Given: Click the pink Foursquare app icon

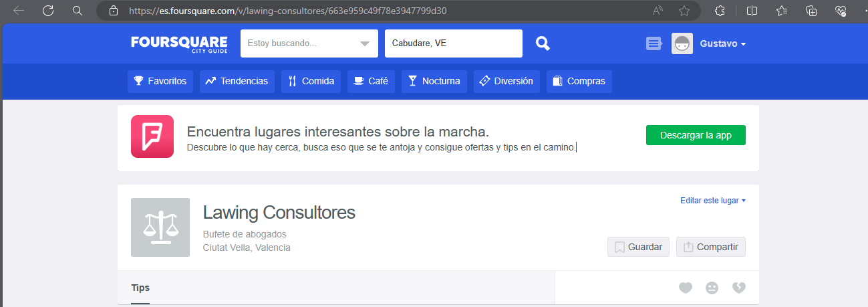Looking at the screenshot, I should click(x=152, y=136).
